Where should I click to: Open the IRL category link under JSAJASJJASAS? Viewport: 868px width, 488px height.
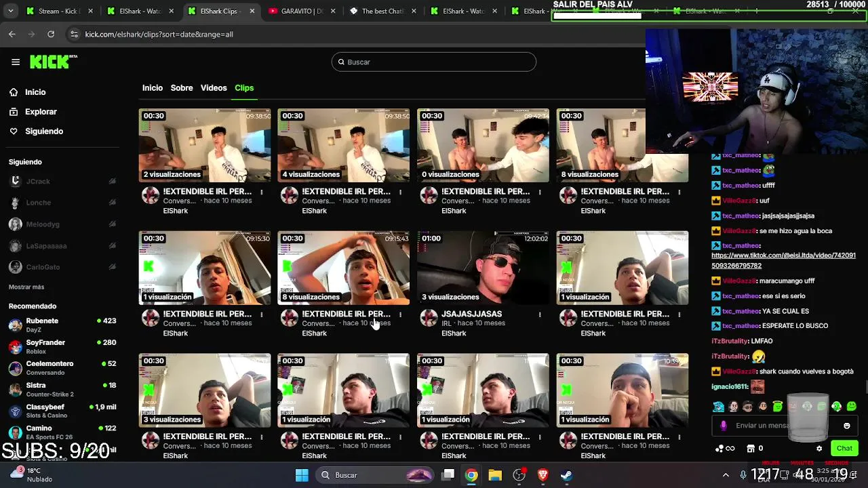click(446, 323)
